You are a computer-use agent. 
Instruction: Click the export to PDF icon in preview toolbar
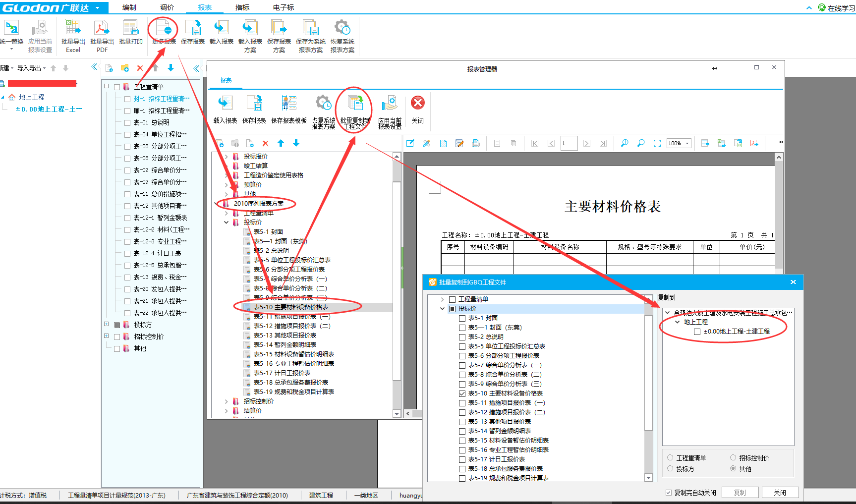754,143
